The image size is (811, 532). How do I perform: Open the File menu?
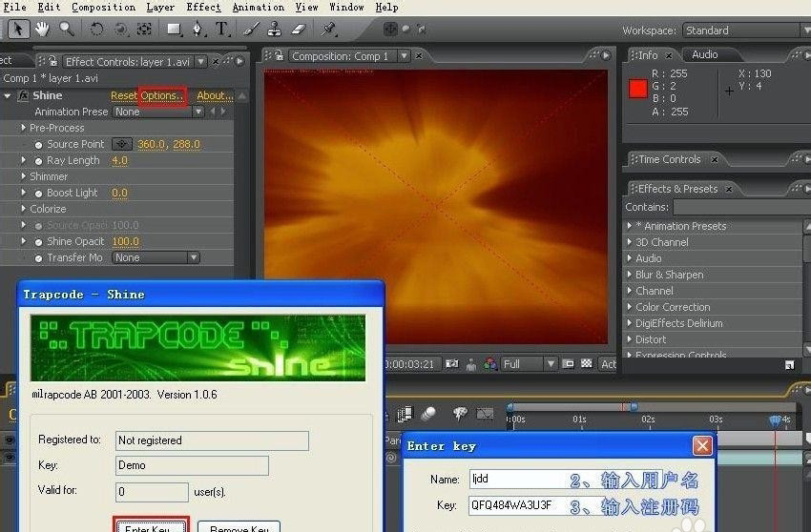click(x=15, y=8)
